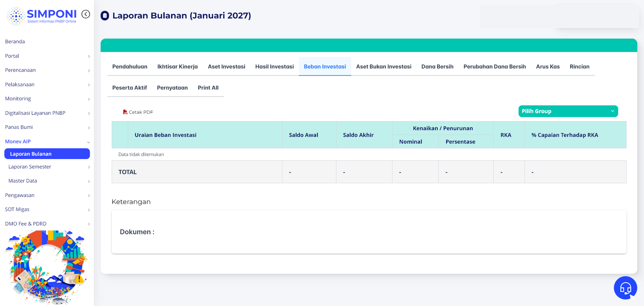The image size is (644, 306).
Task: Expand the Pelaksanaan menu
Action: pos(47,85)
